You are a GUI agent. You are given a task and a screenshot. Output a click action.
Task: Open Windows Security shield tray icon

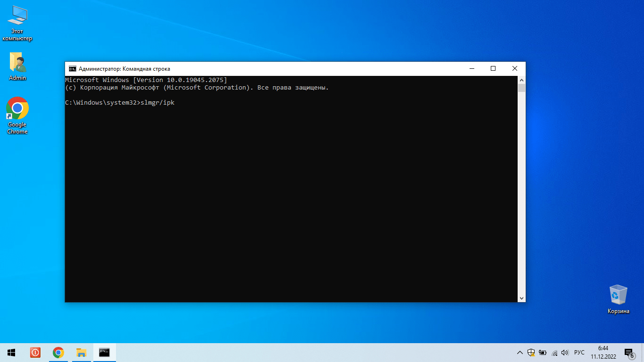(531, 353)
